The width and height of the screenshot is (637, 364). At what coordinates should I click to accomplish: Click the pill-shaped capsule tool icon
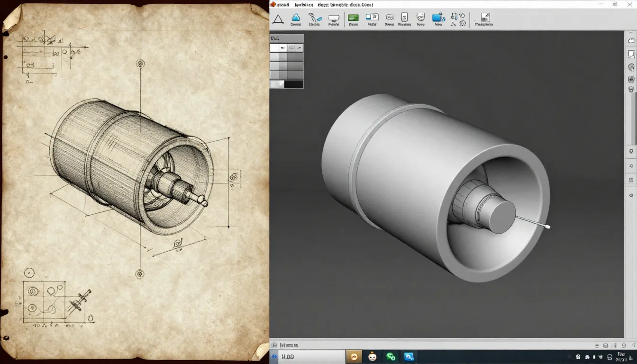click(333, 18)
